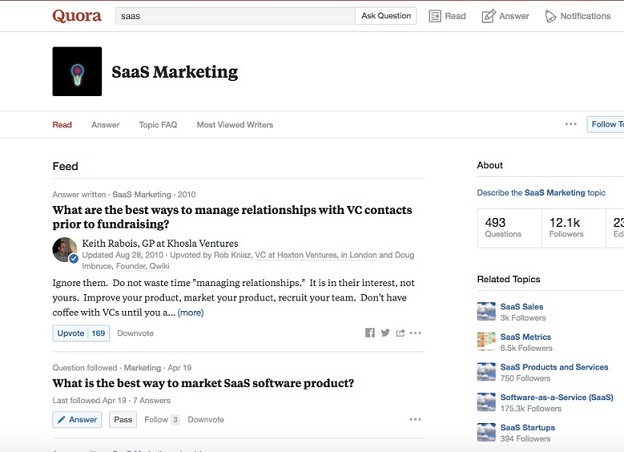Click Keith Rabois profile photo
This screenshot has height=452, width=624.
click(65, 250)
